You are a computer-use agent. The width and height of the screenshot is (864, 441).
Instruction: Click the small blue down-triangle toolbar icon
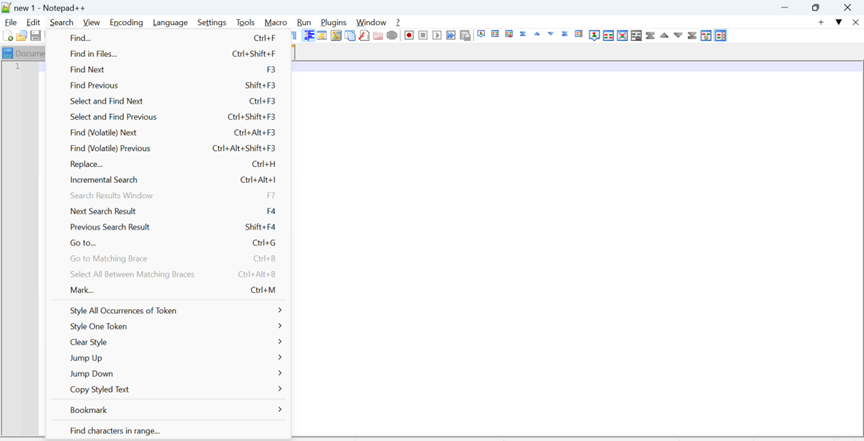[550, 34]
